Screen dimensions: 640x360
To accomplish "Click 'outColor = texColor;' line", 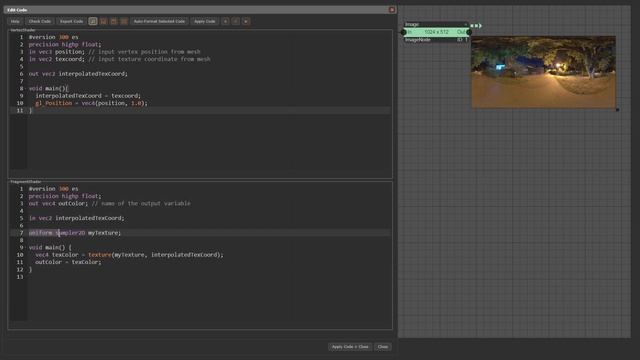I will click(68, 262).
